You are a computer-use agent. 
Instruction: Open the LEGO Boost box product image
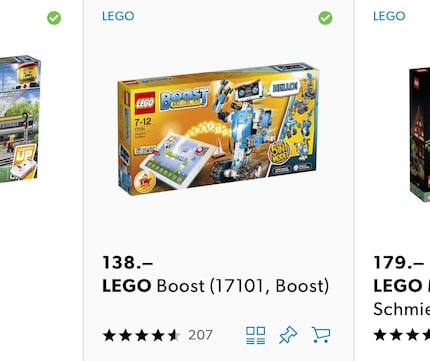[217, 128]
